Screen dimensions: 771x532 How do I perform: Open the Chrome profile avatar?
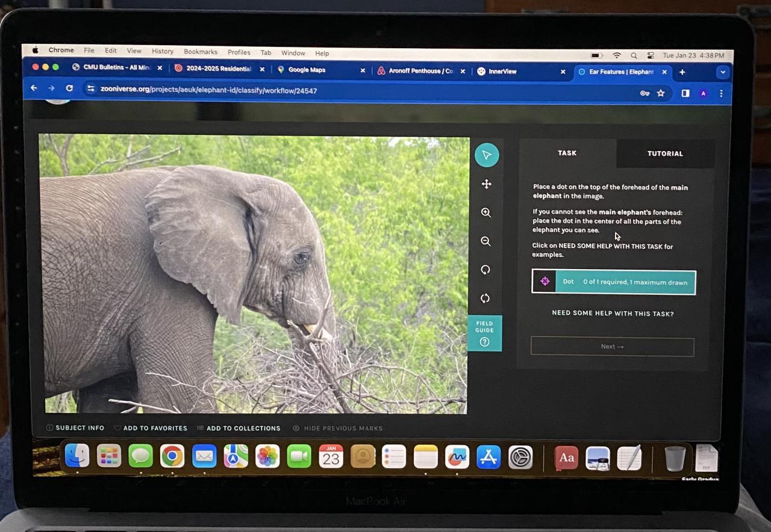click(x=703, y=93)
